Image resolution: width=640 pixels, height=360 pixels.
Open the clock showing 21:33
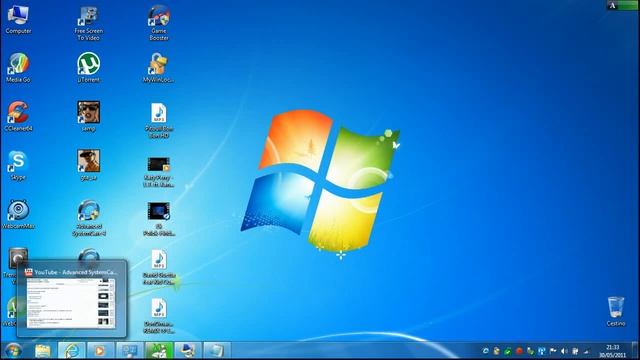coord(612,351)
